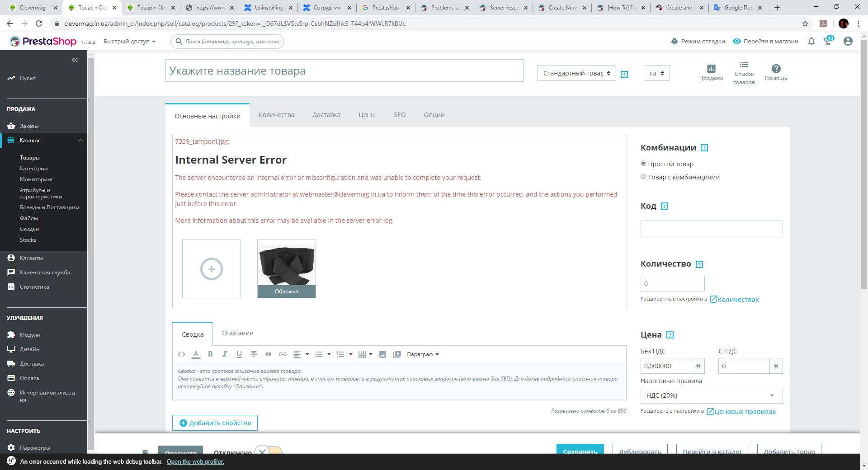The height and width of the screenshot is (470, 868).
Task: Click the PrestaShop logo
Action: click(x=43, y=42)
